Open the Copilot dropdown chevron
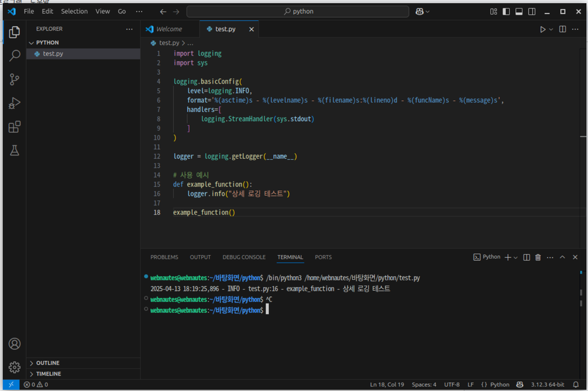588x391 pixels. (428, 12)
